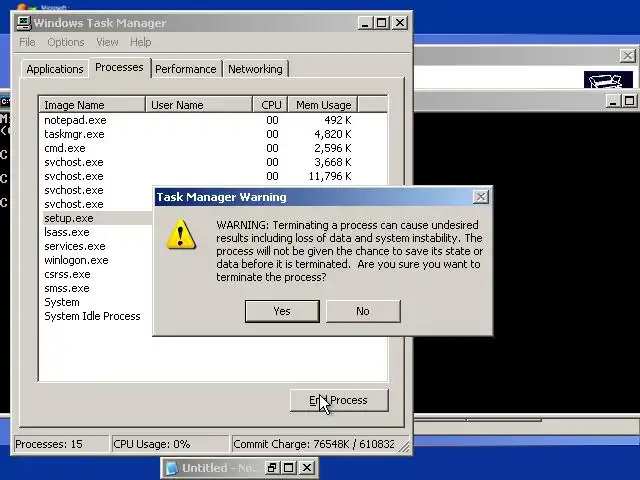
Task: Open the View menu
Action: click(x=107, y=42)
